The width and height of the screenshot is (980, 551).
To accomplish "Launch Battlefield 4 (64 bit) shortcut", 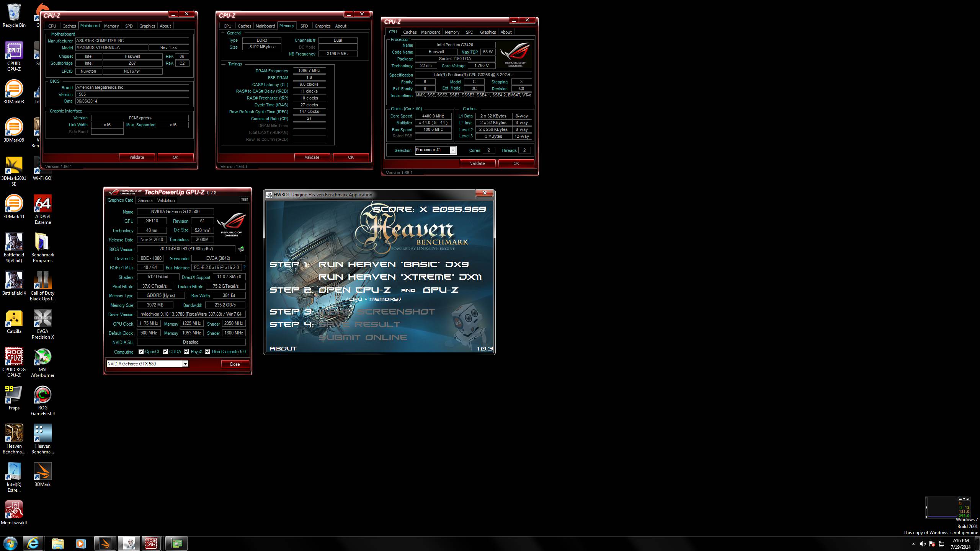I will click(x=14, y=248).
